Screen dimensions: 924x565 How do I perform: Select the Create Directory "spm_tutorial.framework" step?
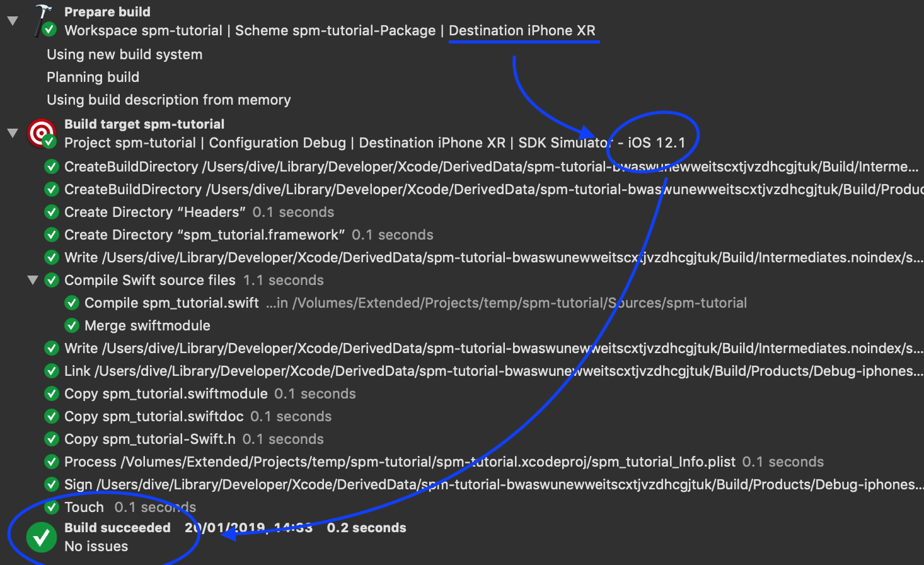pos(249,235)
